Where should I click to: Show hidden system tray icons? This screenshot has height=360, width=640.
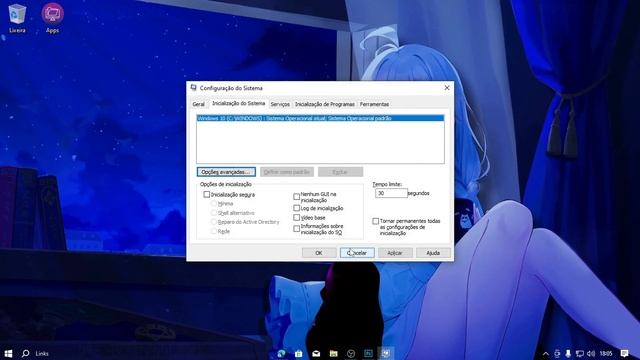click(x=546, y=353)
